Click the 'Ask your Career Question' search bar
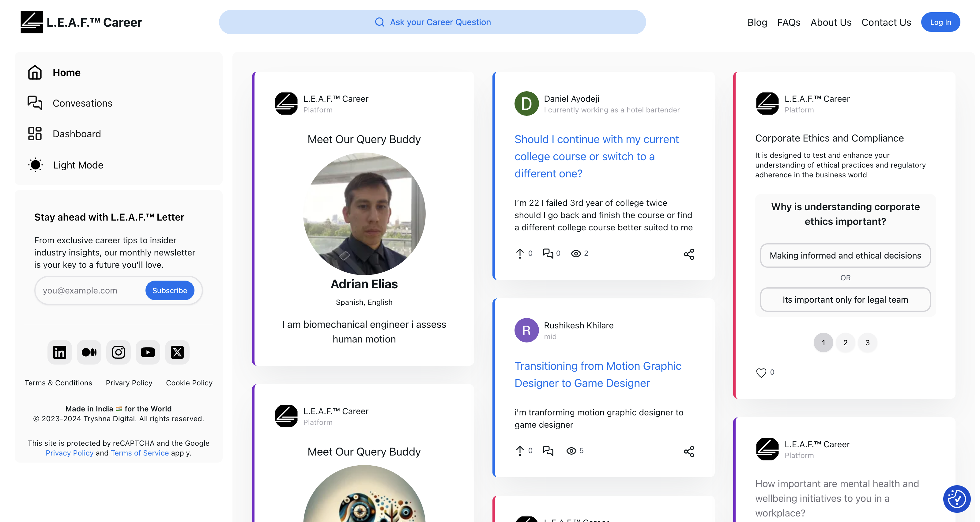This screenshot has width=980, height=522. [432, 22]
